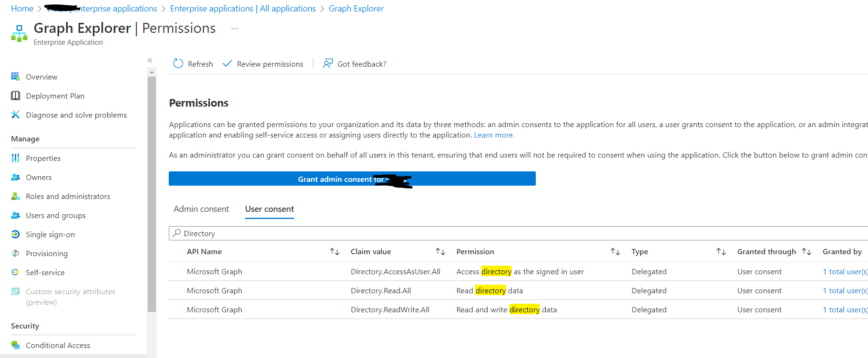Click the Overview grid icon in the sidebar

(x=16, y=77)
